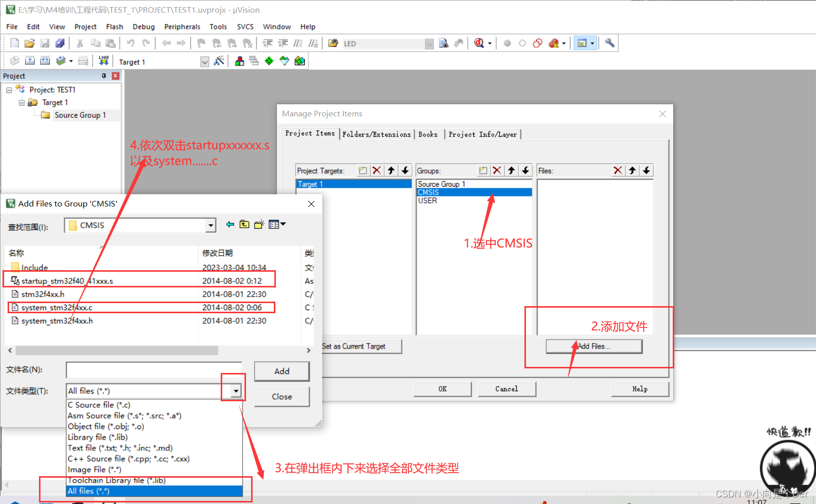Open Manage Project Items colored boxes icon
Screen dimensions: 816x504
(239, 61)
